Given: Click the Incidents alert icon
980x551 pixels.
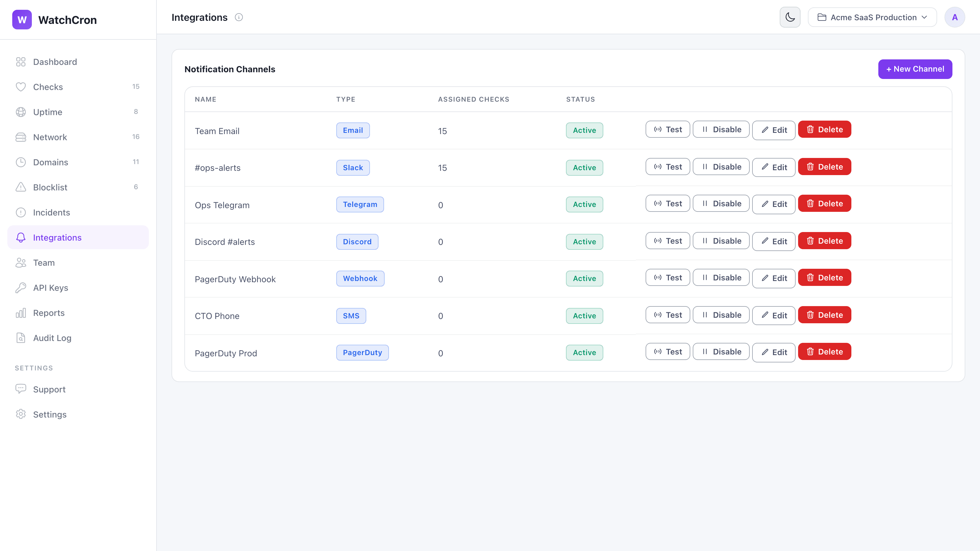Looking at the screenshot, I should click(21, 212).
